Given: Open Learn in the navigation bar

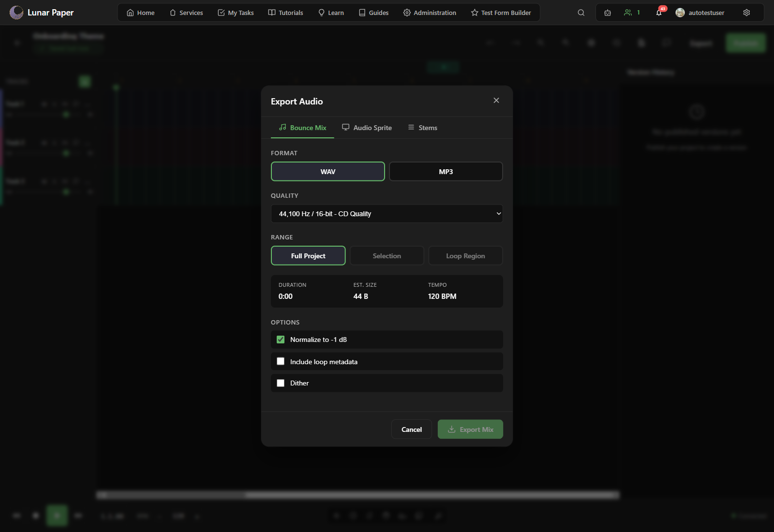Looking at the screenshot, I should [x=331, y=13].
